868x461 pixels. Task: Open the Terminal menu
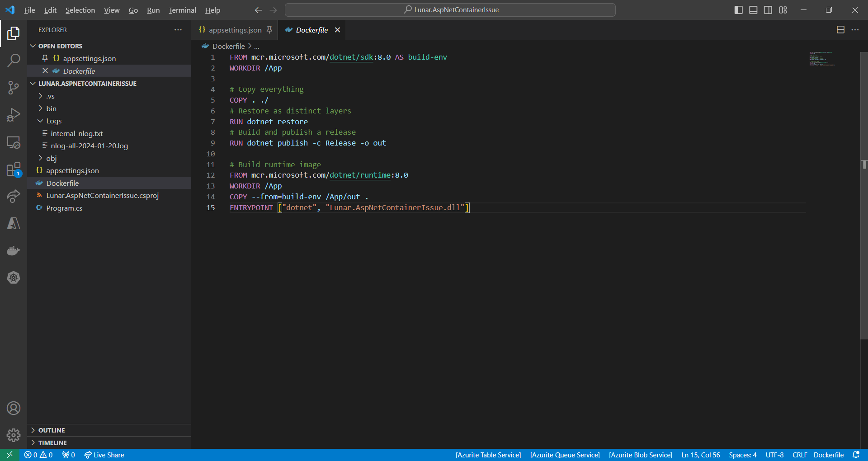tap(182, 10)
